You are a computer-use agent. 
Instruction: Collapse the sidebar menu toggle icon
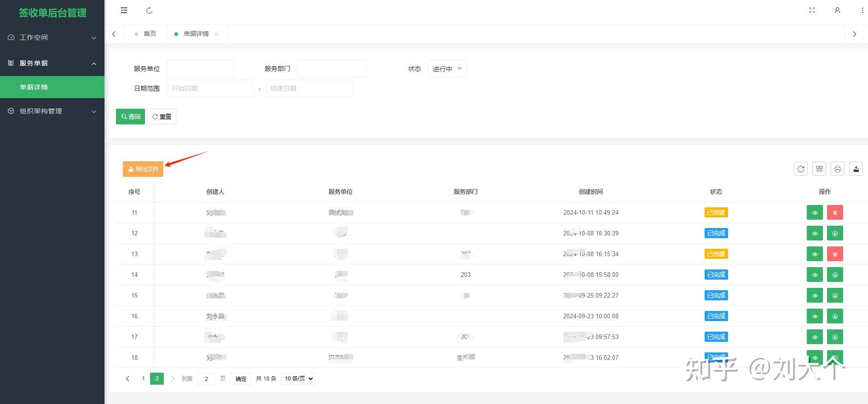(x=124, y=10)
